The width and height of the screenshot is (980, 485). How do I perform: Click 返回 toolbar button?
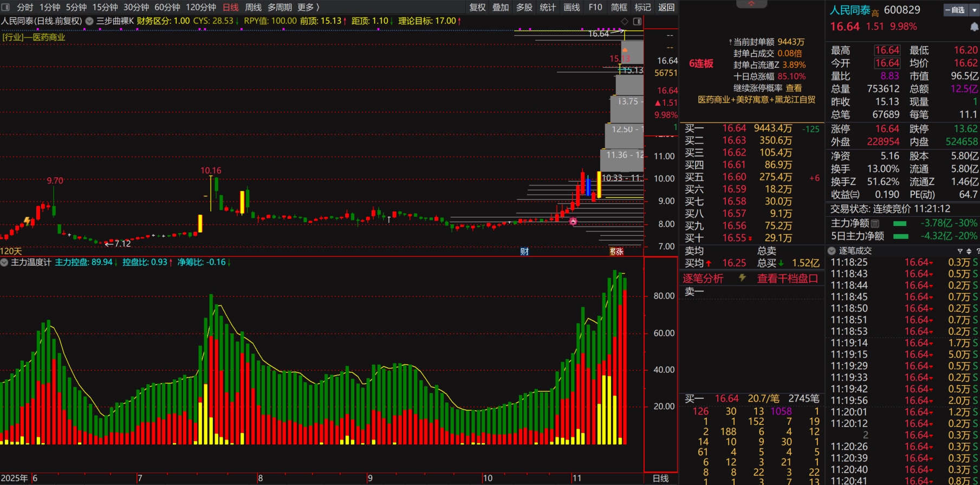[x=666, y=7]
